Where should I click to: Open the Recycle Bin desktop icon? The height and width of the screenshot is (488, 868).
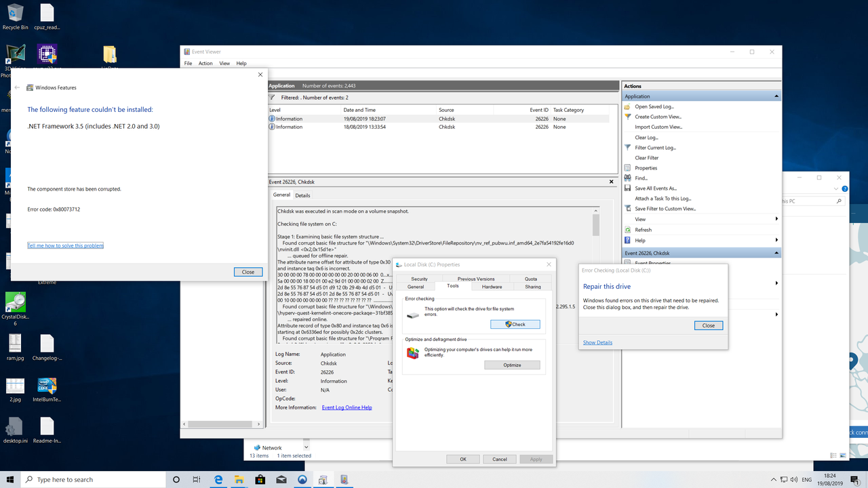tap(15, 17)
